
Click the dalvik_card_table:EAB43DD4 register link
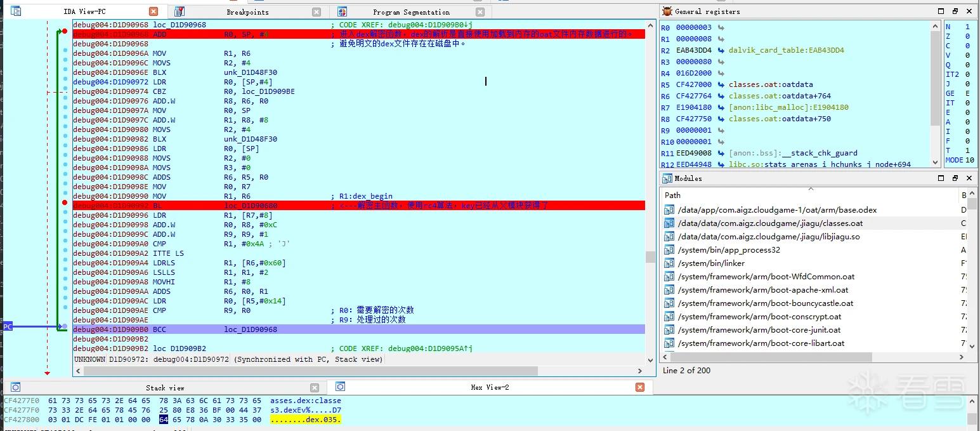787,50
